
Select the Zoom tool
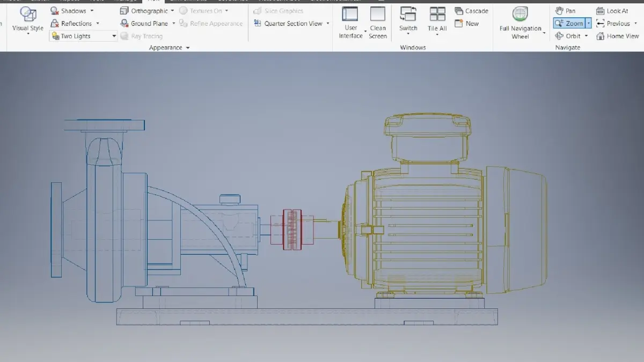click(x=569, y=24)
